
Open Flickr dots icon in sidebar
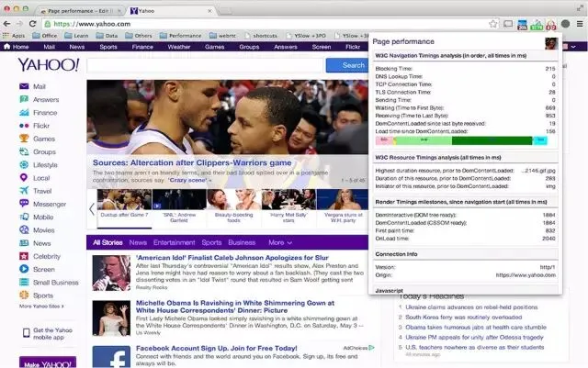24,126
